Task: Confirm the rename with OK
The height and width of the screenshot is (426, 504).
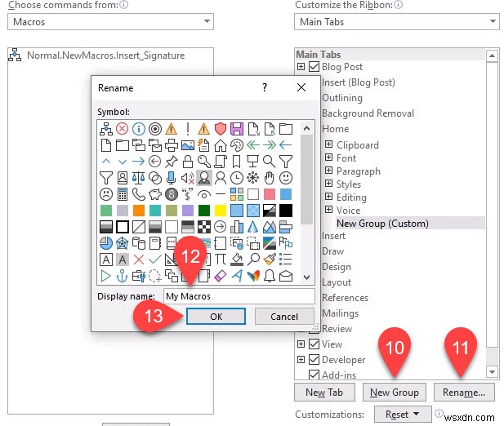Action: click(x=216, y=317)
